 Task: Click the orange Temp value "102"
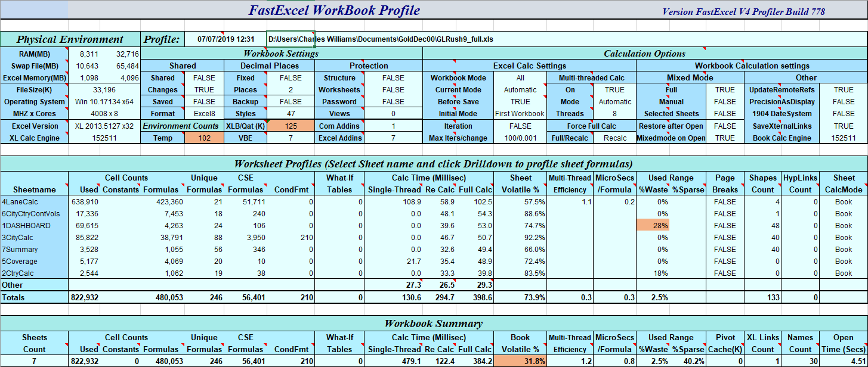205,138
